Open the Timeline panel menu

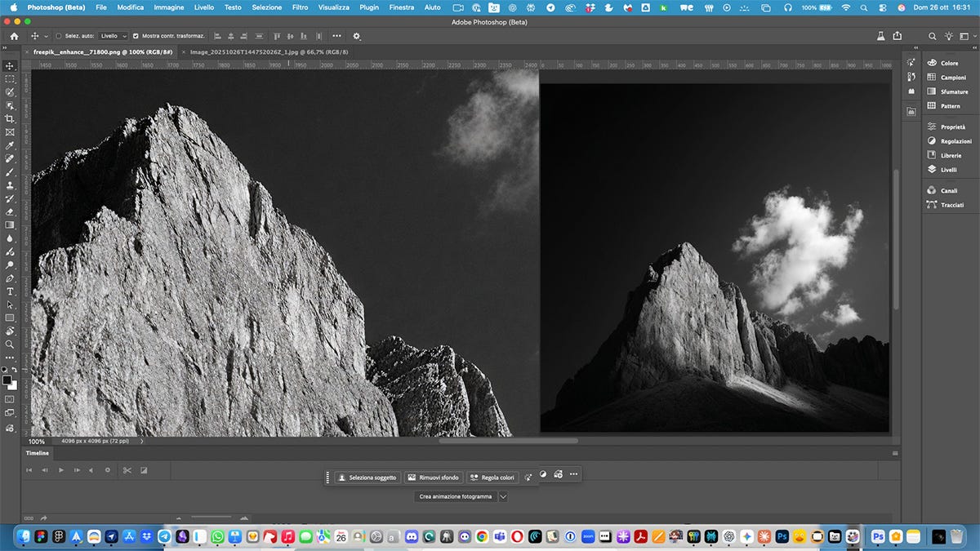pyautogui.click(x=895, y=453)
